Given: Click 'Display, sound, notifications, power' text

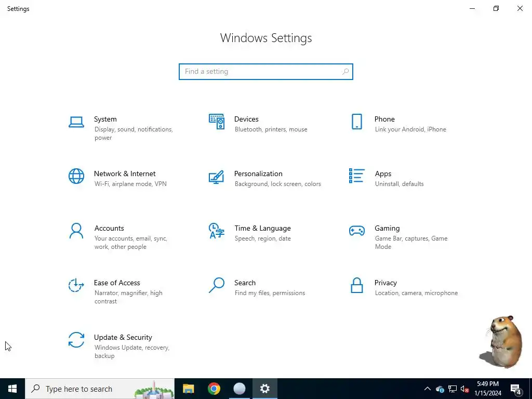Looking at the screenshot, I should 134,134.
